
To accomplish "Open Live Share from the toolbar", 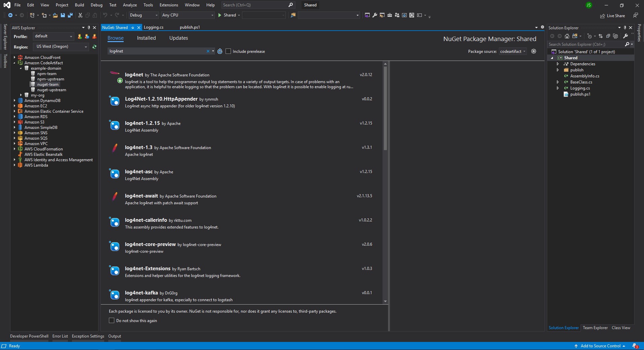I will coord(612,15).
